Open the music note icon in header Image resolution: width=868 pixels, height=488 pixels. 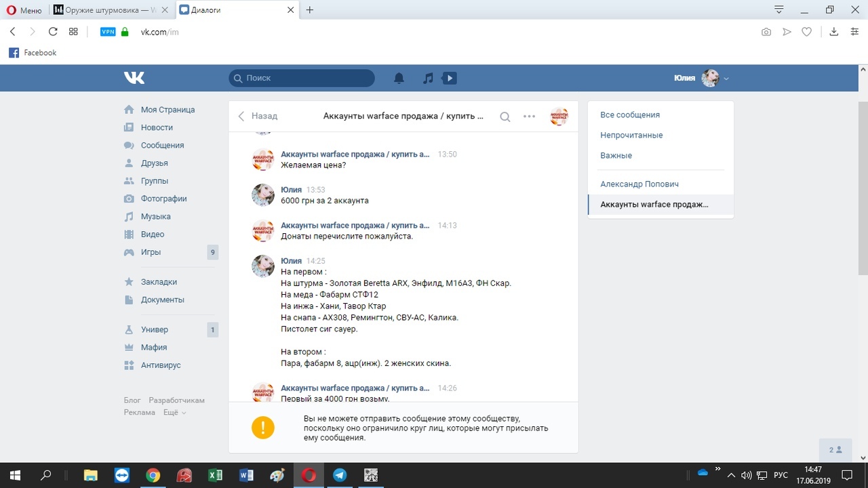(428, 78)
